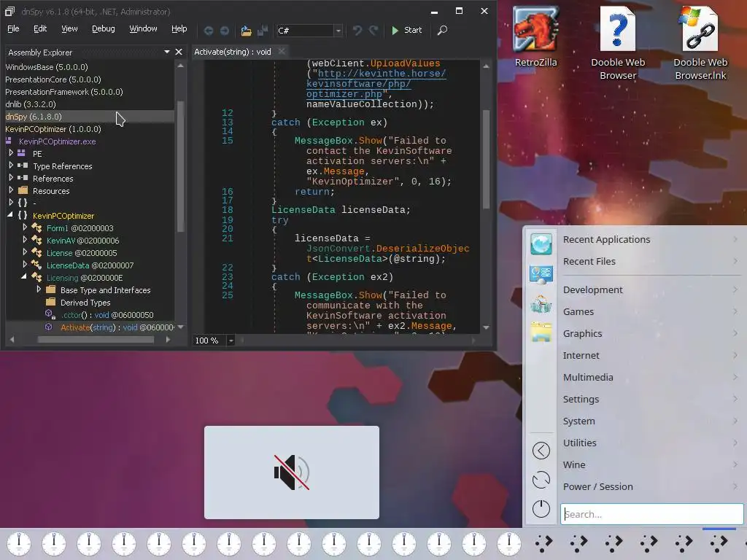The width and height of the screenshot is (747, 560).
Task: Collapse the Licensing class node
Action: pos(24,276)
